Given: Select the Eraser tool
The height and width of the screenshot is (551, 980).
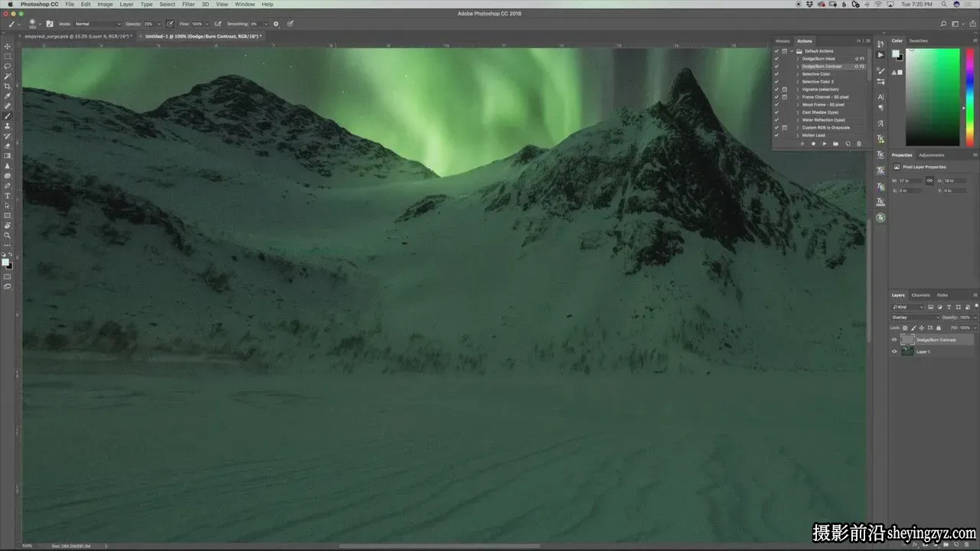Looking at the screenshot, I should coord(8,146).
